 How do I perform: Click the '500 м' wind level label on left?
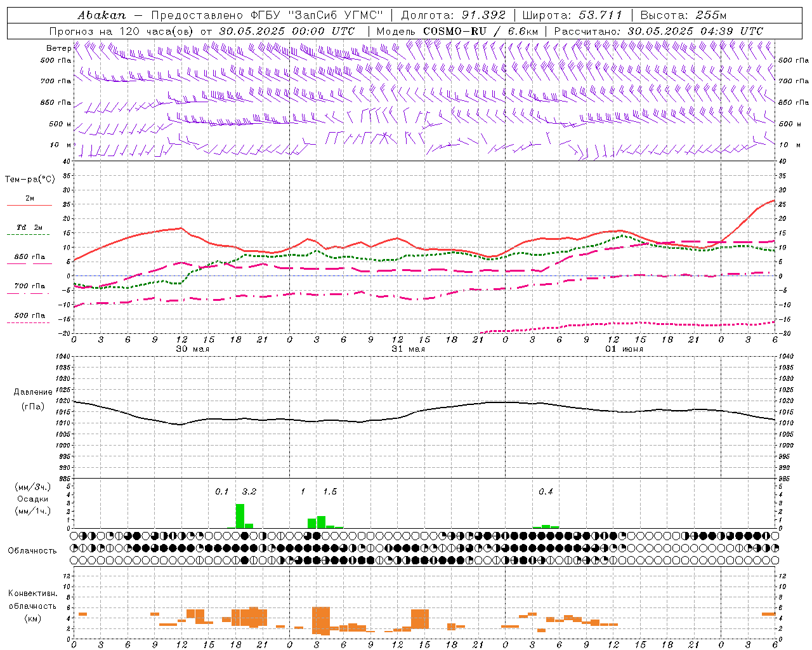pos(60,124)
